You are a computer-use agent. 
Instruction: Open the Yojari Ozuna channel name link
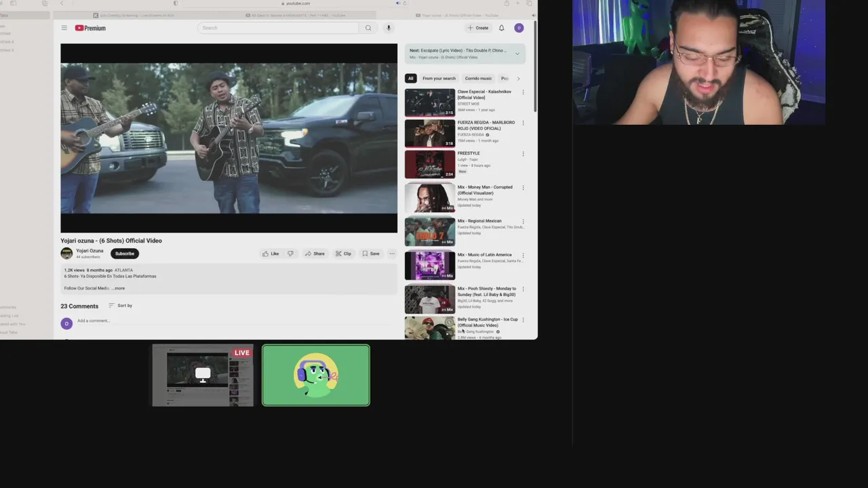(90, 251)
